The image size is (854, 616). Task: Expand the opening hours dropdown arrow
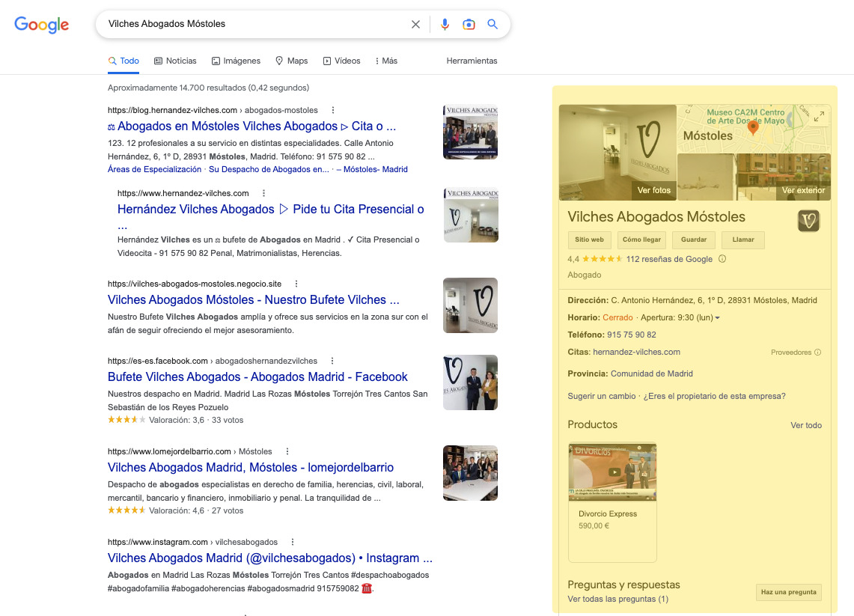tap(717, 317)
